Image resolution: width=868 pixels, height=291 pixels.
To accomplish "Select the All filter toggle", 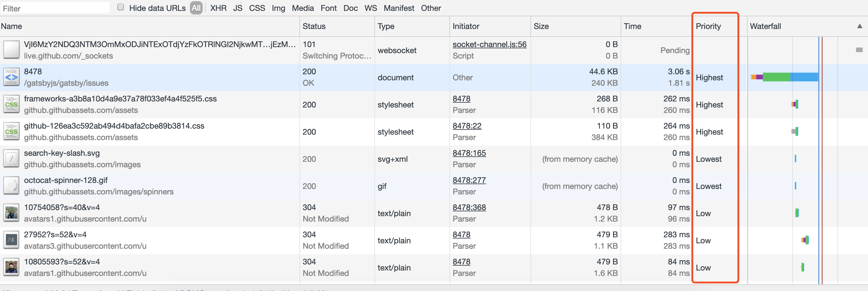I will [196, 8].
